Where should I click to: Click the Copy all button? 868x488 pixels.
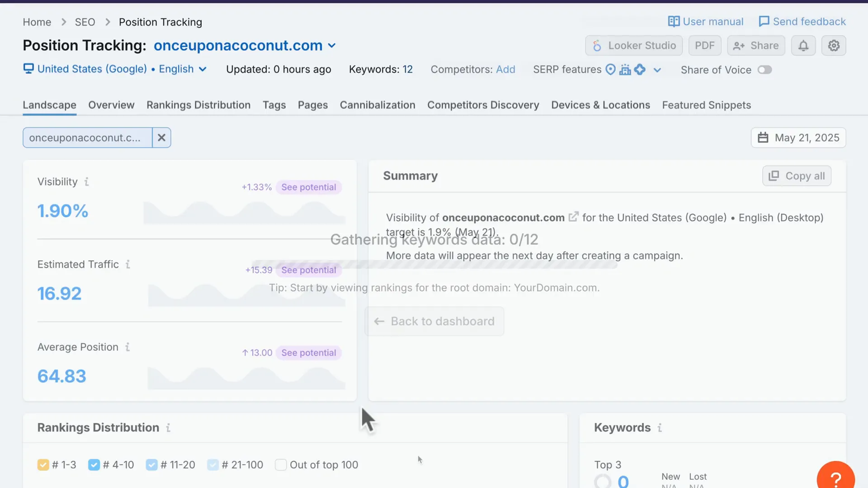[796, 176]
